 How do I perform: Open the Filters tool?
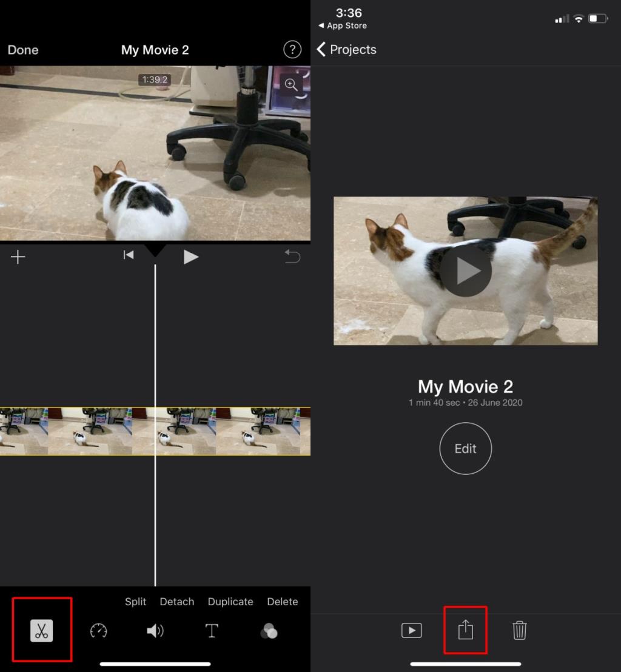tap(269, 631)
